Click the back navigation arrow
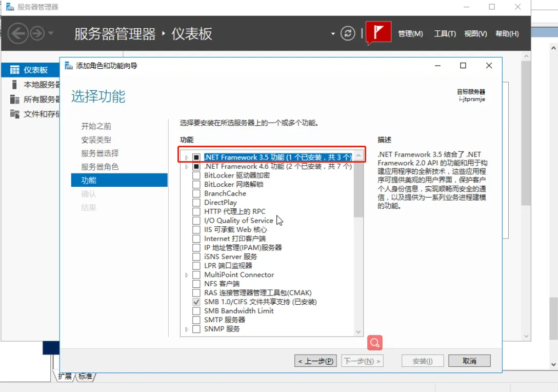 coord(18,33)
